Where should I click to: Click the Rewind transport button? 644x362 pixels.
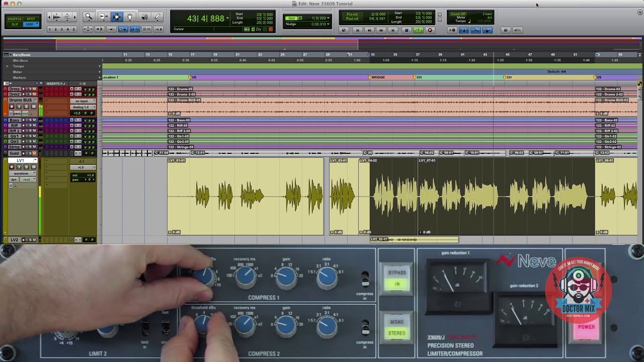click(369, 30)
